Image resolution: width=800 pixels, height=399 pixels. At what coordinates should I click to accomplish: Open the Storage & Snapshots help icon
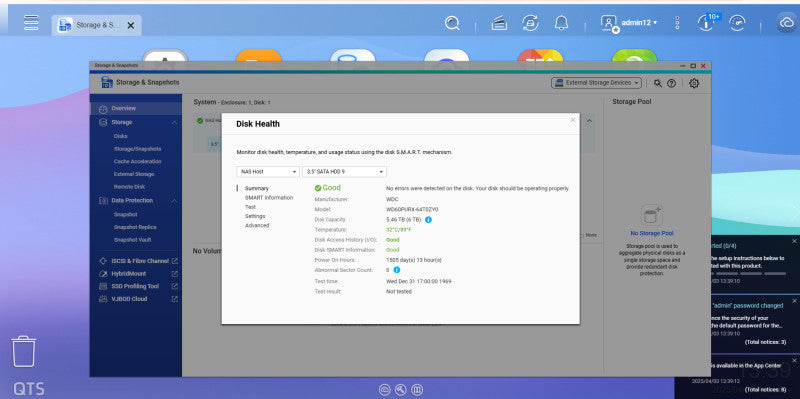tap(671, 83)
